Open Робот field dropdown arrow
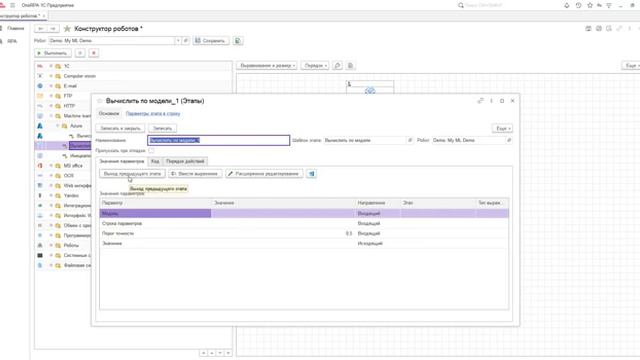640x360 pixels. point(178,41)
